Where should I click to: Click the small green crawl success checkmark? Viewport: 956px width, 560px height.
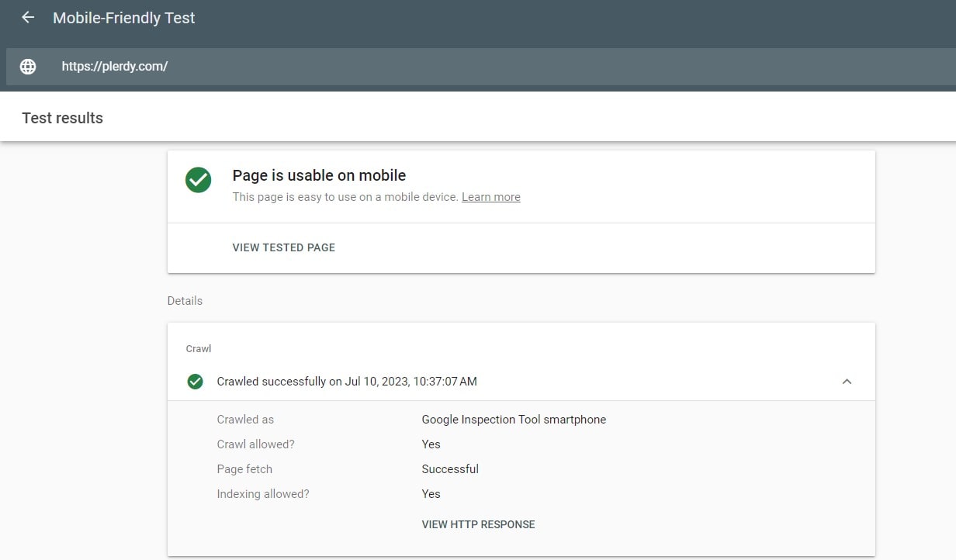(196, 382)
